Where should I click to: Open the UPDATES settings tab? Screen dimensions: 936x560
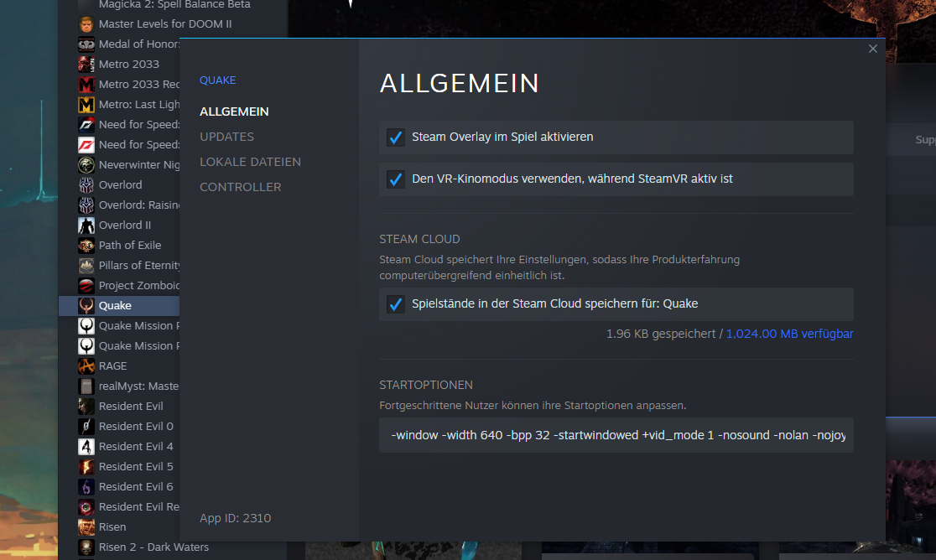click(x=226, y=137)
